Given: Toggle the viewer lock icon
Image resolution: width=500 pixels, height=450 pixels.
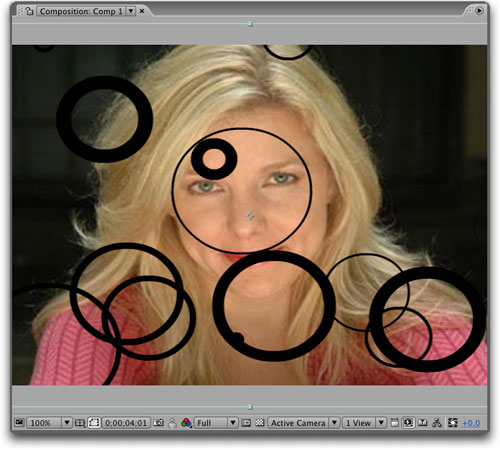Looking at the screenshot, I should tap(29, 11).
